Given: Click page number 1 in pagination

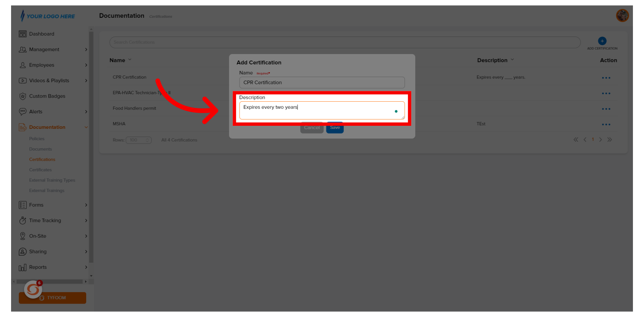Looking at the screenshot, I should (x=593, y=140).
